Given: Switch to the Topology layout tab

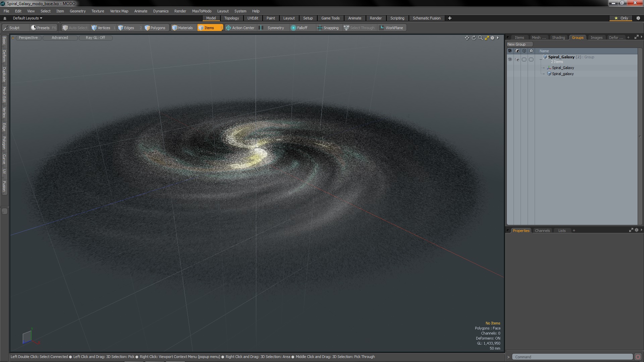Looking at the screenshot, I should [x=231, y=18].
